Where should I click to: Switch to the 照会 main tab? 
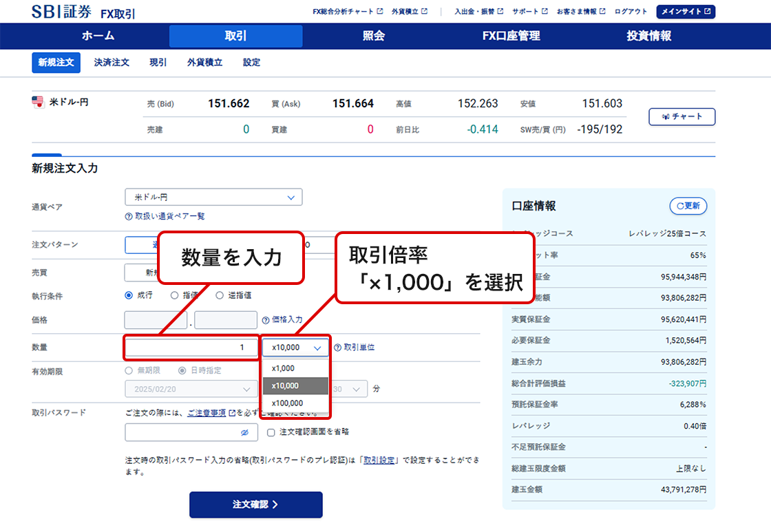click(374, 36)
